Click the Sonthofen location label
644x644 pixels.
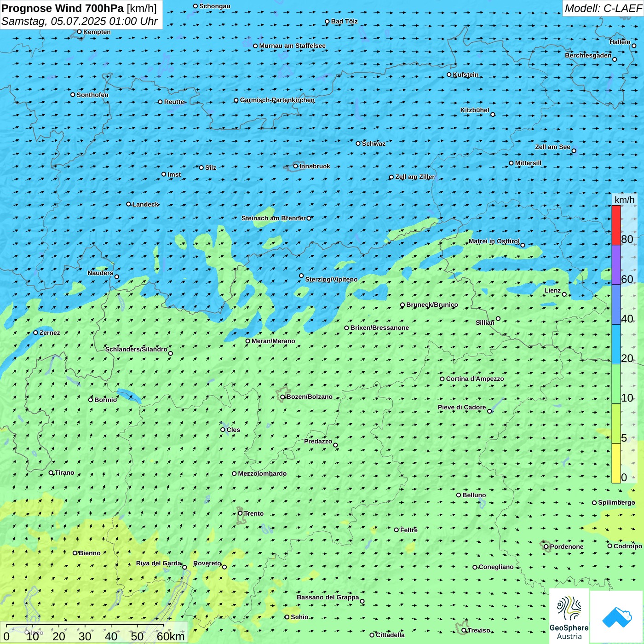point(92,95)
